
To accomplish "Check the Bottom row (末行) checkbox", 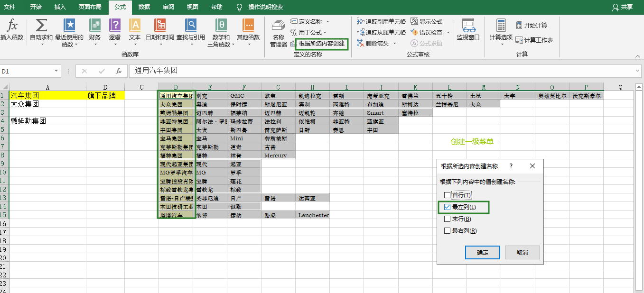I will (447, 219).
